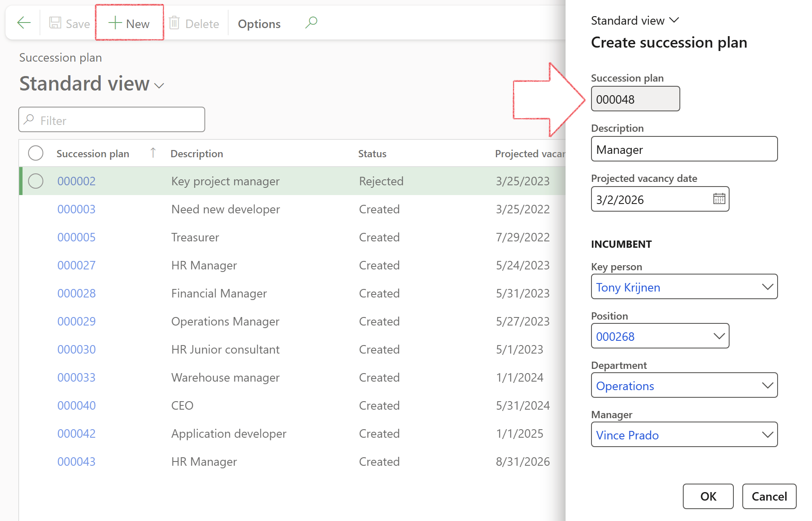Image resolution: width=812 pixels, height=521 pixels.
Task: Click OK to create succession plan
Action: 708,496
